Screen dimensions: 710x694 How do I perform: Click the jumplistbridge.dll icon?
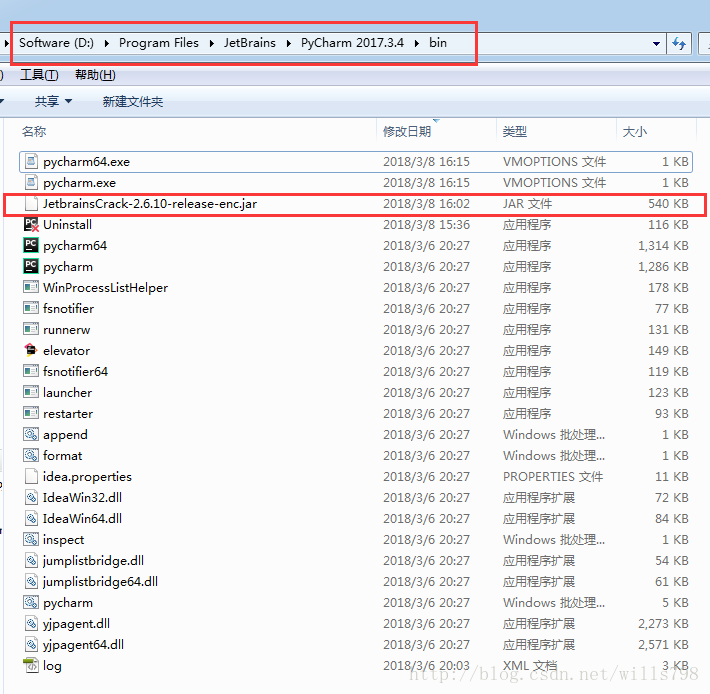(x=31, y=560)
